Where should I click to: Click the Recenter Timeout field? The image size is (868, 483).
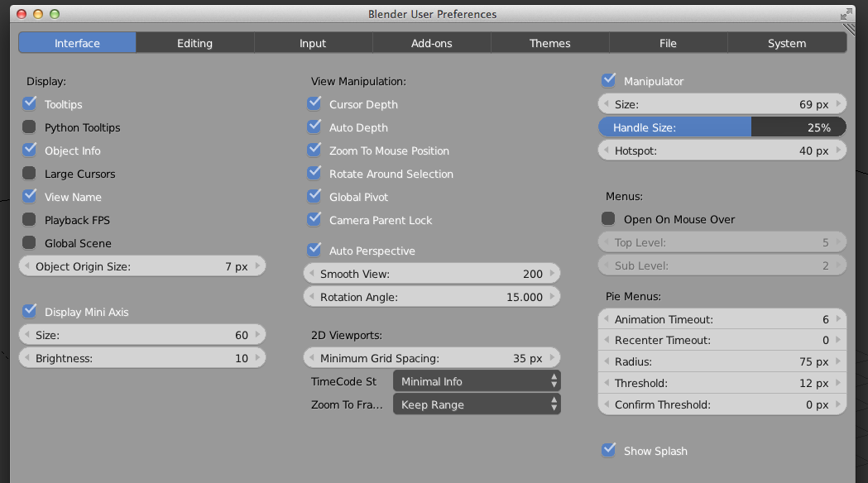pyautogui.click(x=722, y=340)
